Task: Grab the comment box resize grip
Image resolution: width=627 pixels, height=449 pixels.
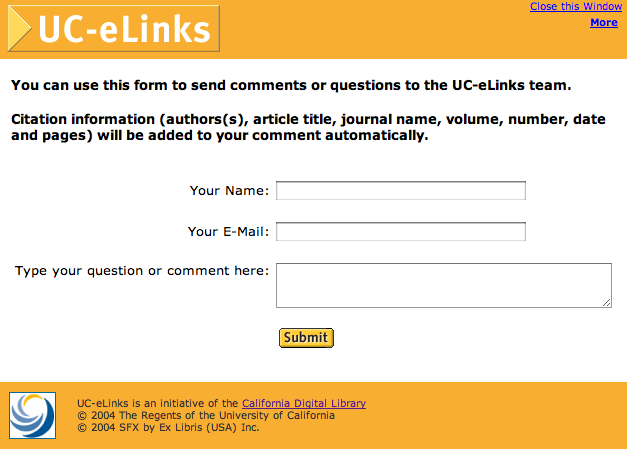Action: [607, 303]
